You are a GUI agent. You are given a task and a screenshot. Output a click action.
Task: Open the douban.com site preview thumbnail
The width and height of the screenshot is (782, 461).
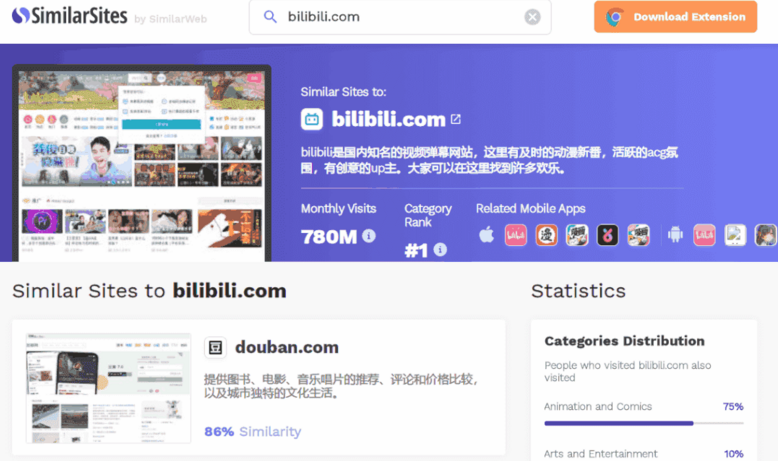point(108,388)
